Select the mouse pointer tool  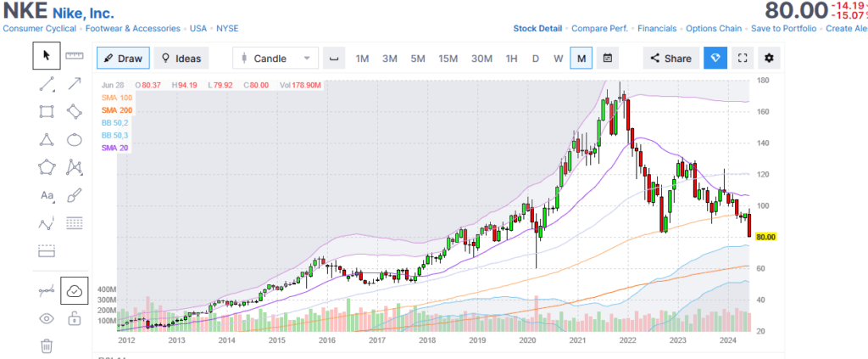coord(47,55)
